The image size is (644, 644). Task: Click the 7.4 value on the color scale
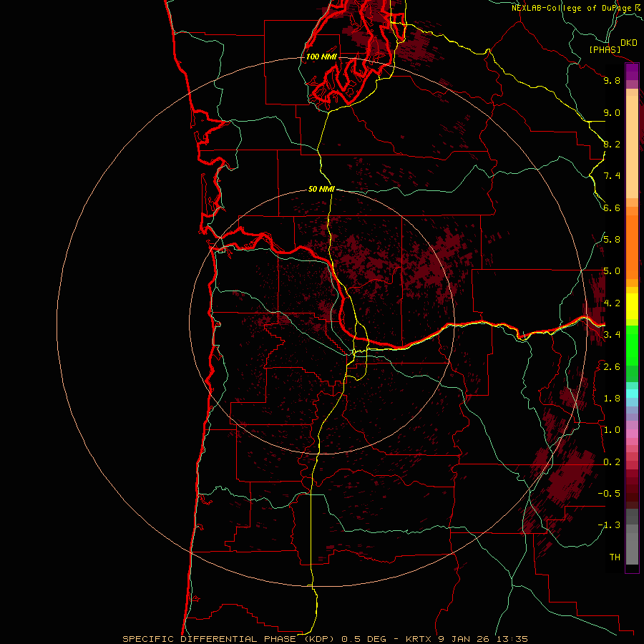coord(612,176)
